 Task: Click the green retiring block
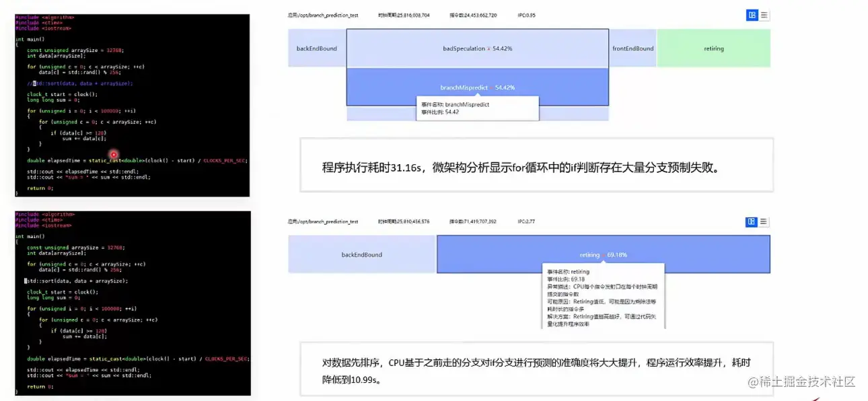[x=714, y=48]
